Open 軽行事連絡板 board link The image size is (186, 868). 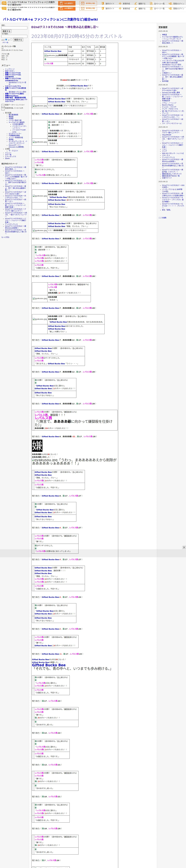coord(13,115)
